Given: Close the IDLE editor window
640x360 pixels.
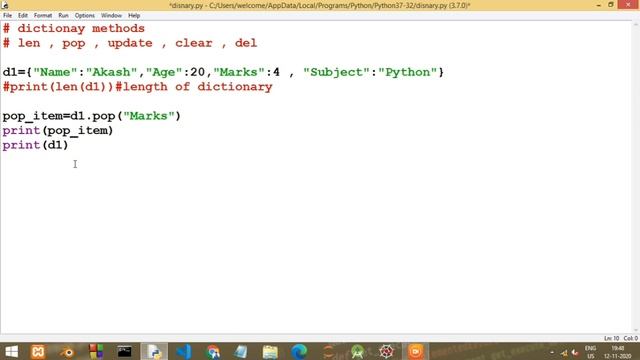Looking at the screenshot, I should [x=629, y=5].
